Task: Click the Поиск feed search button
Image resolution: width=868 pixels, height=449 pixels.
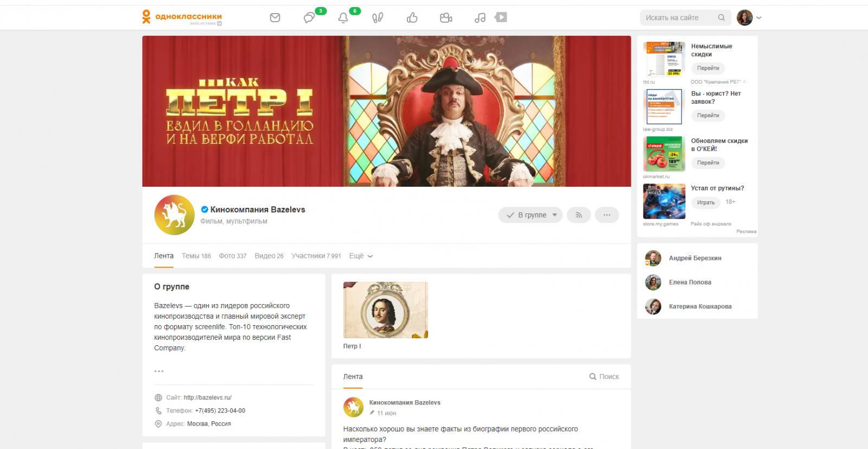Action: (x=604, y=376)
